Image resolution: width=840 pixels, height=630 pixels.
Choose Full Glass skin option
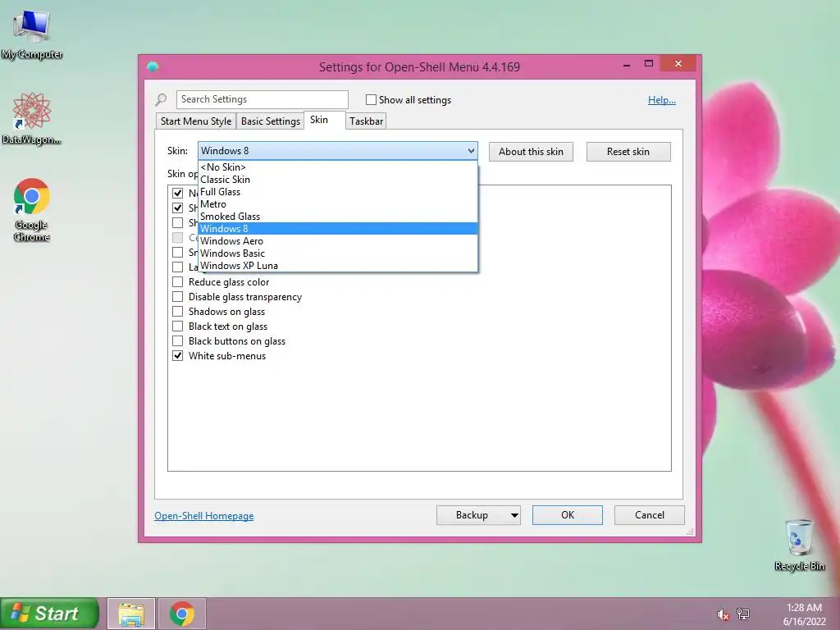337,192
